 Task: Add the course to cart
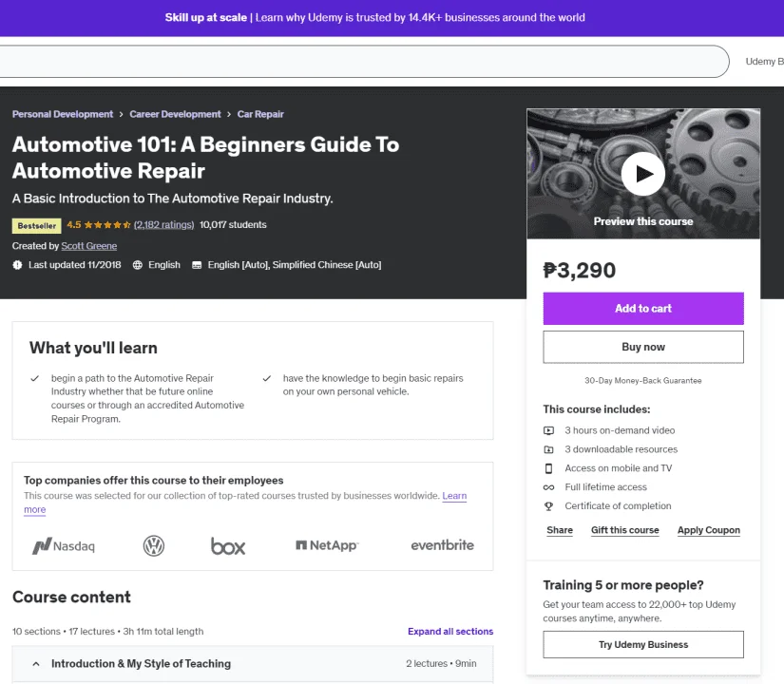643,309
